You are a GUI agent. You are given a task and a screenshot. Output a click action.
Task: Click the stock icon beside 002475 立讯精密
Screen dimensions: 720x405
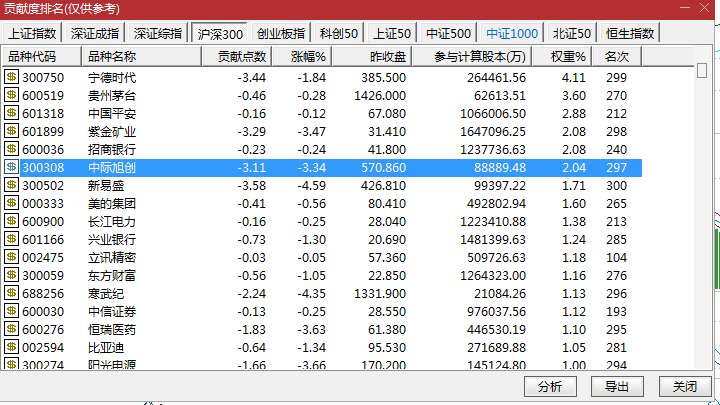coord(11,257)
